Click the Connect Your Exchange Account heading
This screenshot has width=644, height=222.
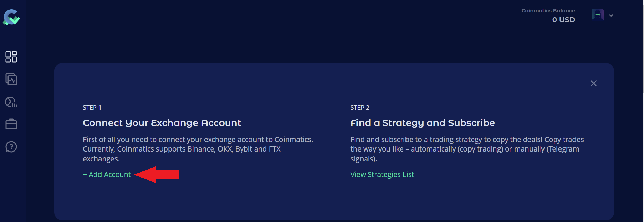tap(162, 123)
